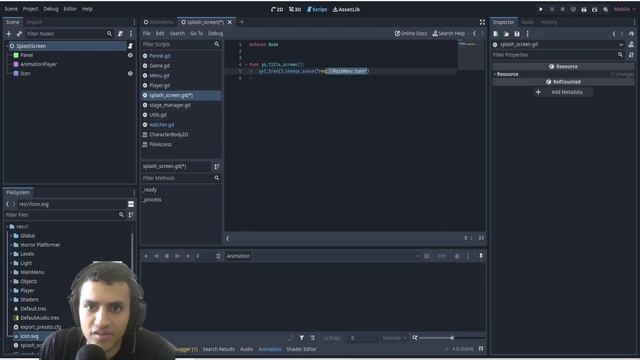
Task: Switch FileSystem split view mode
Action: tap(131, 204)
